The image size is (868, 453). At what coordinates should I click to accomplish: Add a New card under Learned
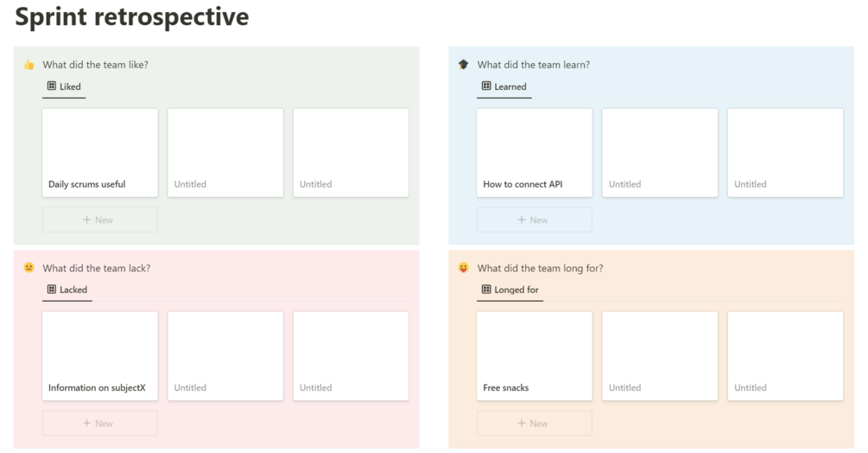tap(534, 220)
